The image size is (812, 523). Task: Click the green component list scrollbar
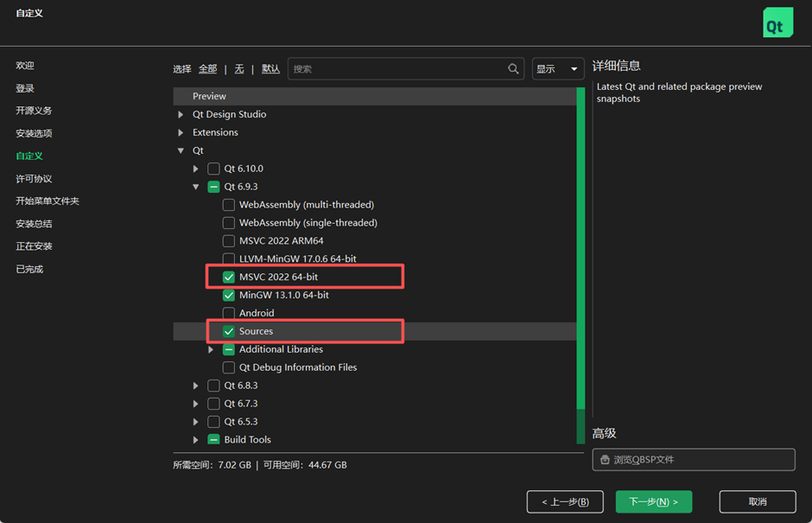(x=580, y=249)
